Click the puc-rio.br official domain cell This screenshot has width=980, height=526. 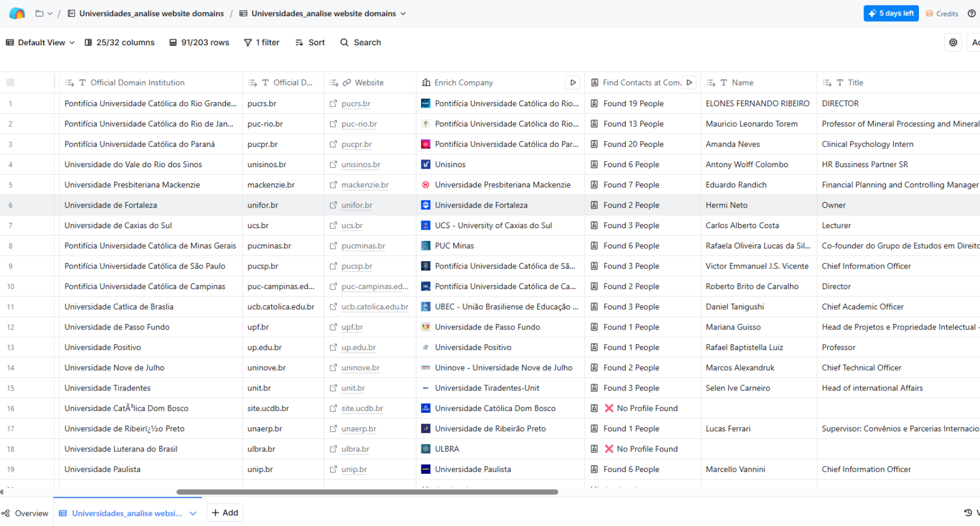[283, 124]
